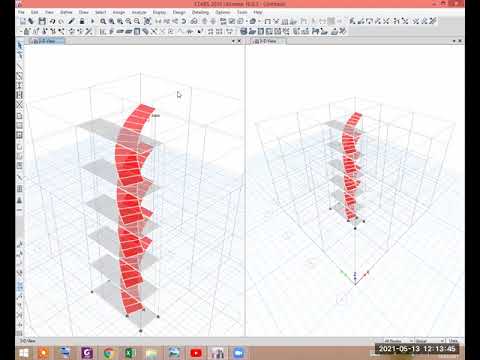480x360 pixels.
Task: Open the All Stories dropdown in status bar
Action: (x=398, y=341)
